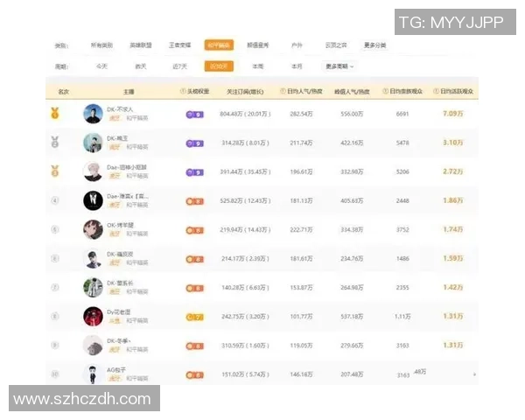The height and width of the screenshot is (420, 525).
Task: Click the gold medal icon for rank one
Action: point(54,113)
